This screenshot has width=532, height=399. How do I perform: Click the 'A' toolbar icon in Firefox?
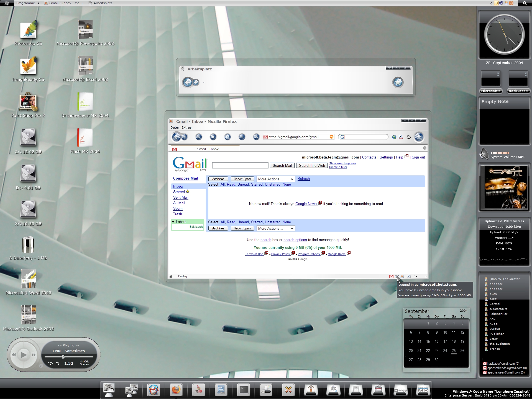(256, 137)
